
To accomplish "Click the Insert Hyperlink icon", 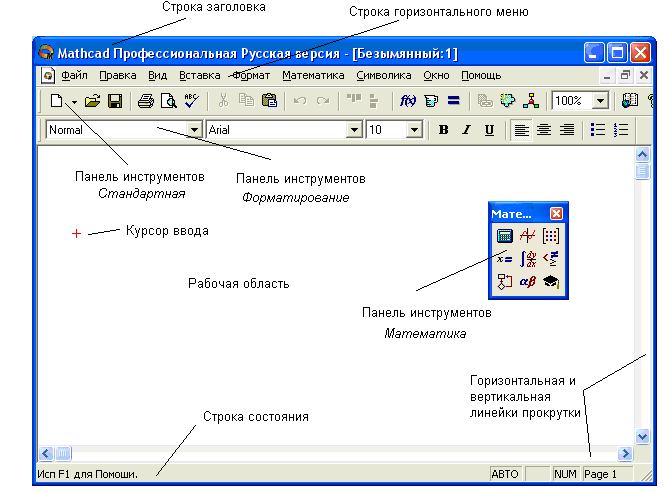I will (x=485, y=101).
